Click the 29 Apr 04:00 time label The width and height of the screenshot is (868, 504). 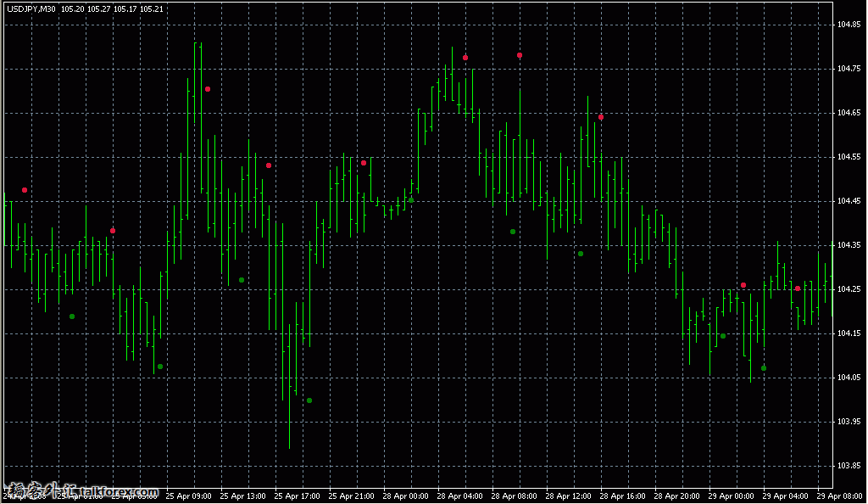pos(787,496)
